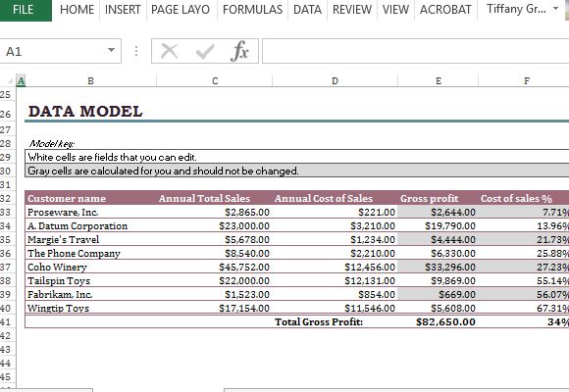The image size is (569, 392).
Task: Select the 13.96% cost of sales cell
Action: coord(524,226)
